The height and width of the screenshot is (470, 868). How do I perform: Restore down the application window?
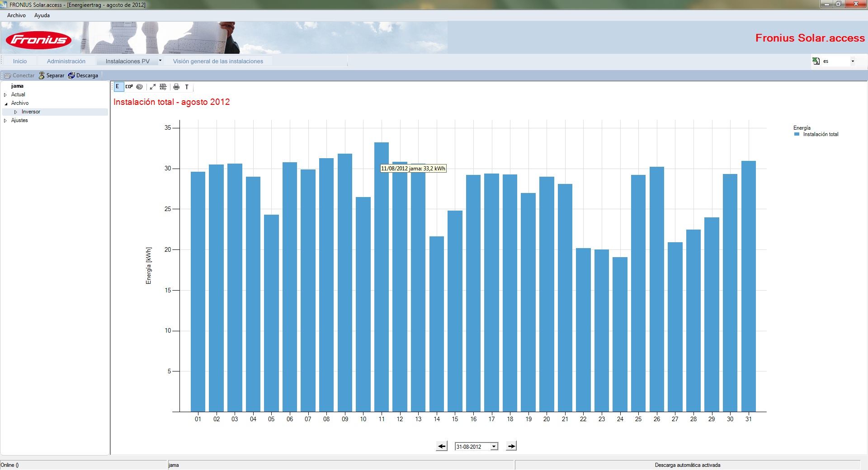point(839,4)
